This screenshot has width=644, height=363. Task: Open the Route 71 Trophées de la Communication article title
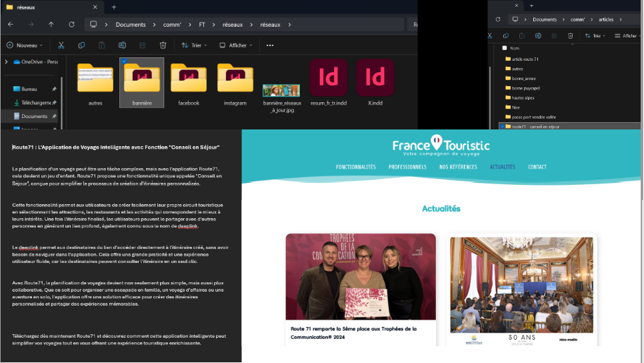point(353,332)
